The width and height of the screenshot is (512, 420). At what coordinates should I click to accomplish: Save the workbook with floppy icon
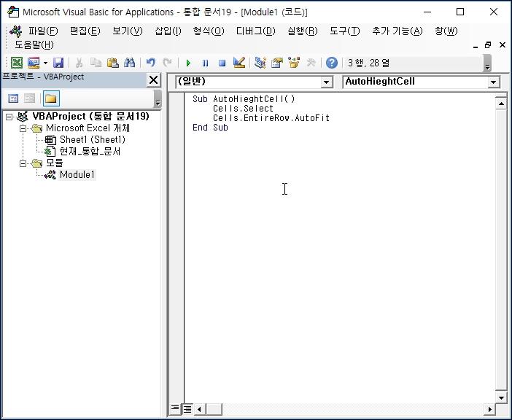tap(58, 63)
